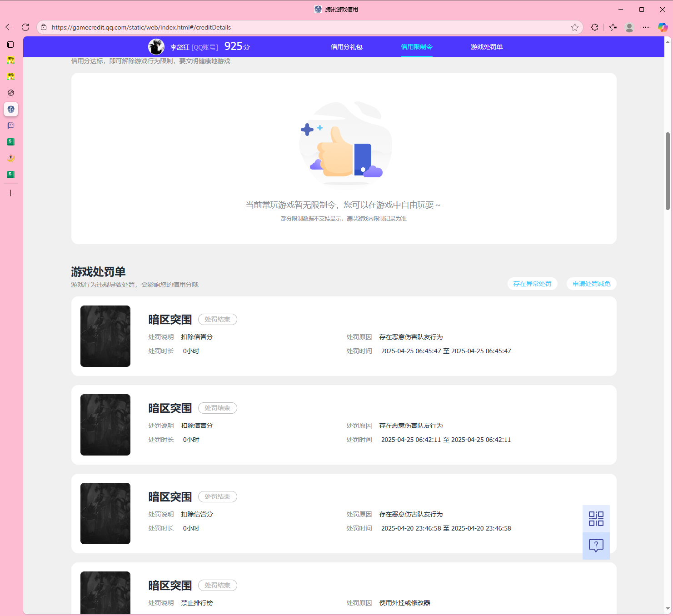Open the tab actions icon in sidebar

tap(10, 45)
